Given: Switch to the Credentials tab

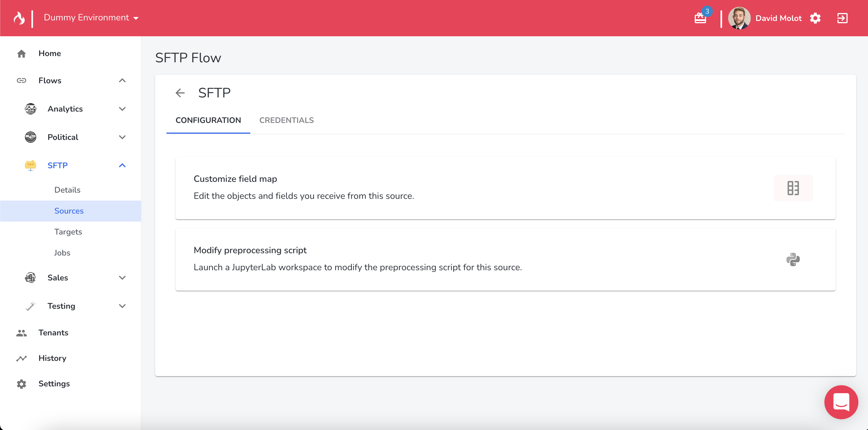Looking at the screenshot, I should 287,120.
